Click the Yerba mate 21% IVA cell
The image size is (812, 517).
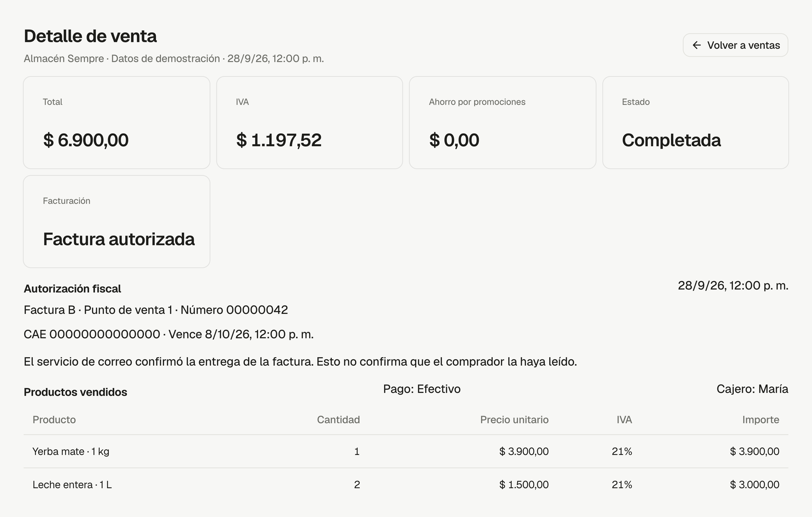click(622, 452)
